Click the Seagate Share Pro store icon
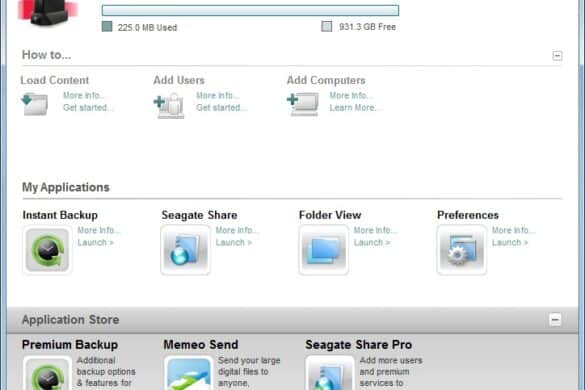This screenshot has height=390, width=585. 330,373
